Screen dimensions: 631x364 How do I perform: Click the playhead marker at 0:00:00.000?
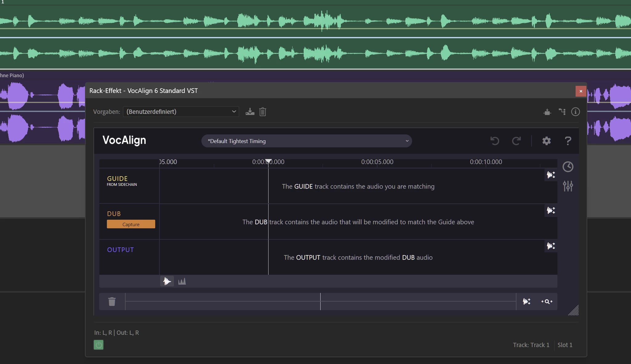pos(269,161)
